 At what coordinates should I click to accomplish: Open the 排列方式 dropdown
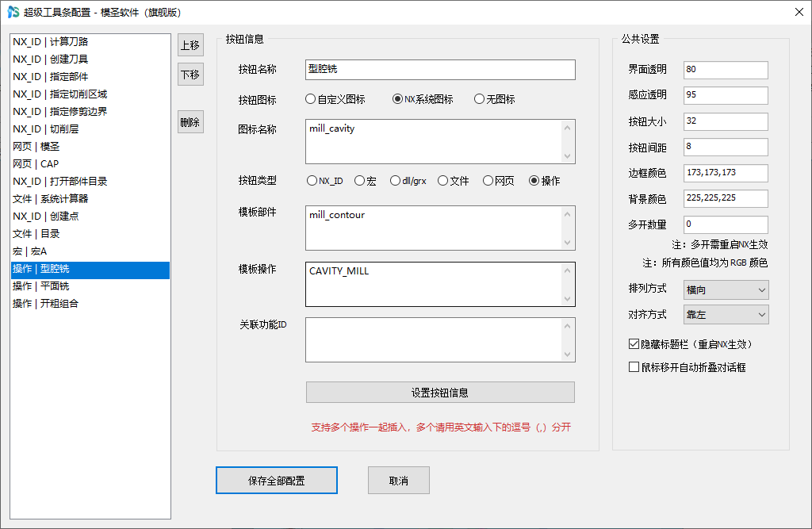726,290
